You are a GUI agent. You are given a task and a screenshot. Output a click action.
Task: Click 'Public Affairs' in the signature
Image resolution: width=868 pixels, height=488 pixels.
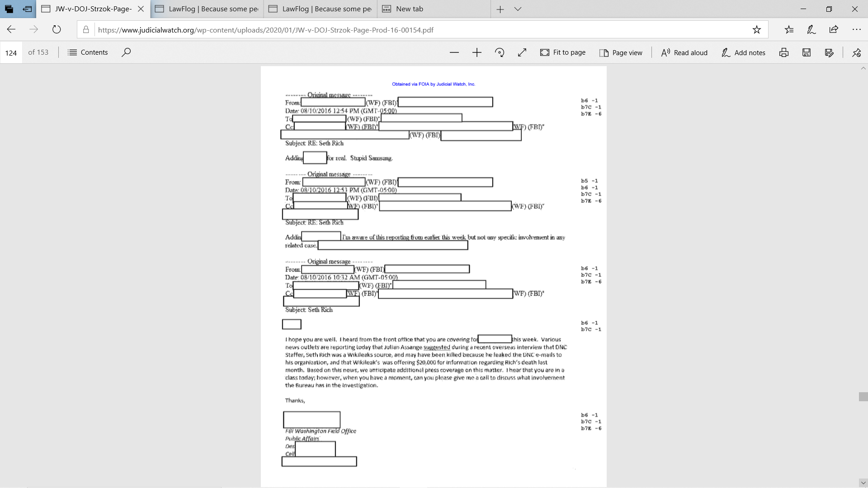point(302,439)
